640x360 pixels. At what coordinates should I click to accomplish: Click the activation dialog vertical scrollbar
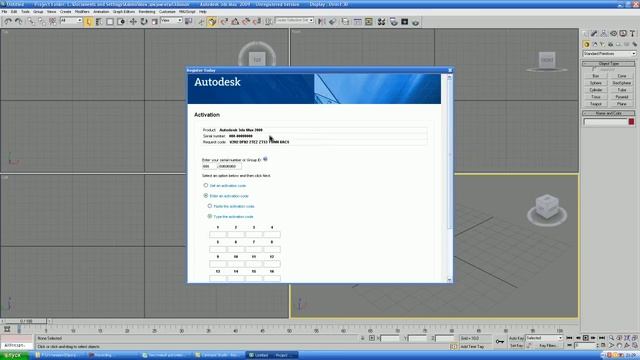[450, 178]
